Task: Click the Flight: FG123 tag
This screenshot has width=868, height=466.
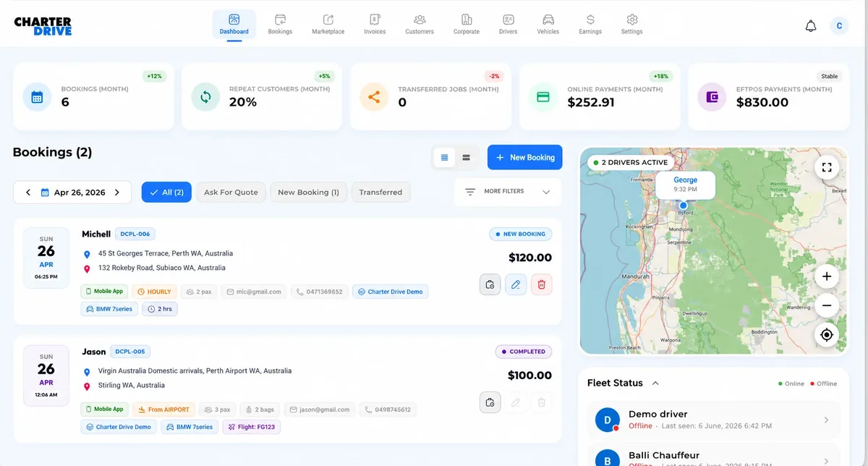Action: tap(251, 427)
